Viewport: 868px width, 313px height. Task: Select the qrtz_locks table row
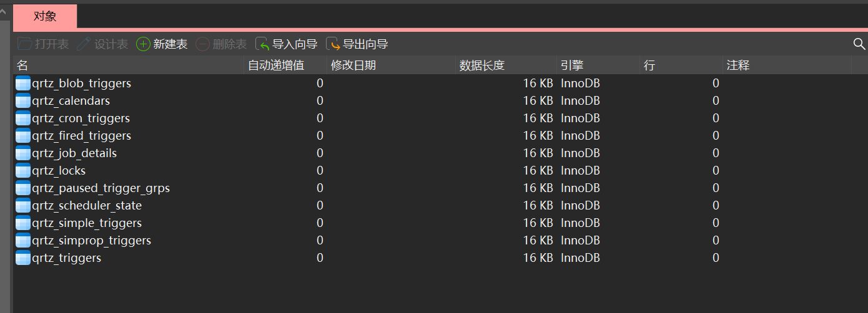[x=59, y=170]
